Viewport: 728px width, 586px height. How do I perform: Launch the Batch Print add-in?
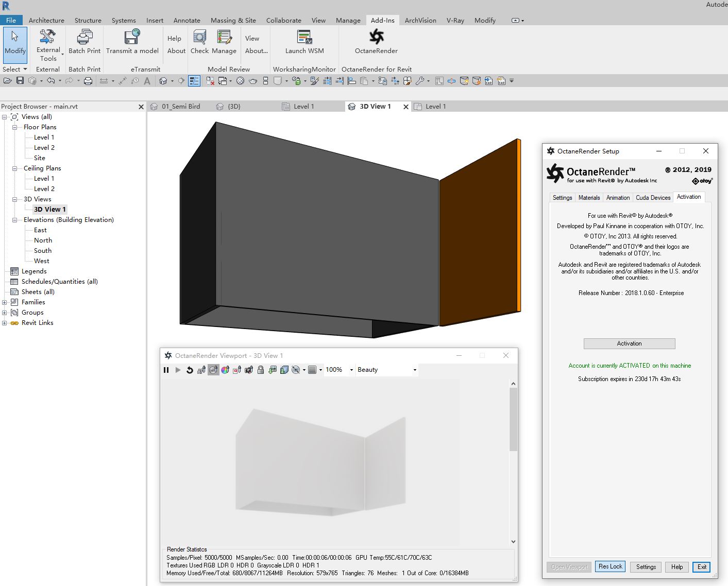84,42
